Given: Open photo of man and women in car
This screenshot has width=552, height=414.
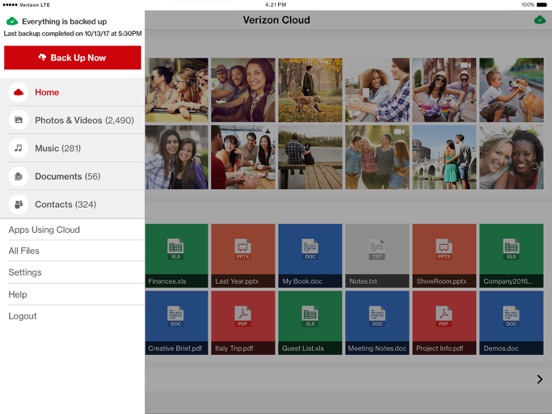Looking at the screenshot, I should coord(243,90).
